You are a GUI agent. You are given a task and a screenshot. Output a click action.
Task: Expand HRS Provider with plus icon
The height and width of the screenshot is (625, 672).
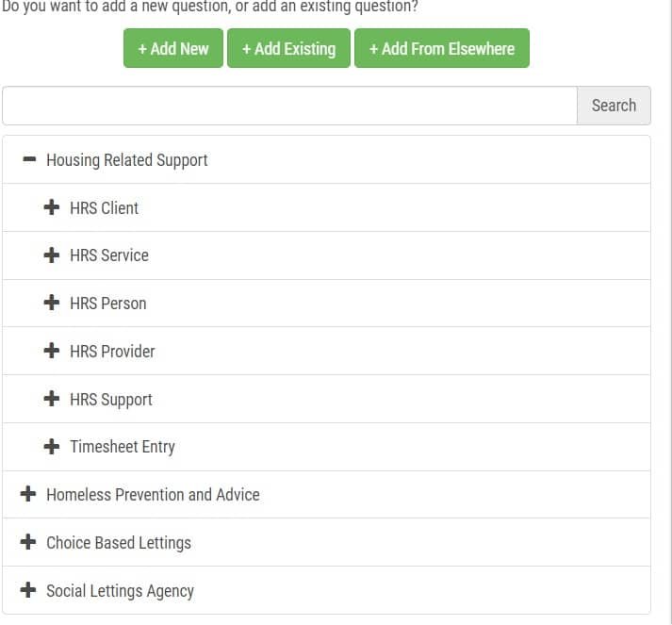[x=52, y=351]
